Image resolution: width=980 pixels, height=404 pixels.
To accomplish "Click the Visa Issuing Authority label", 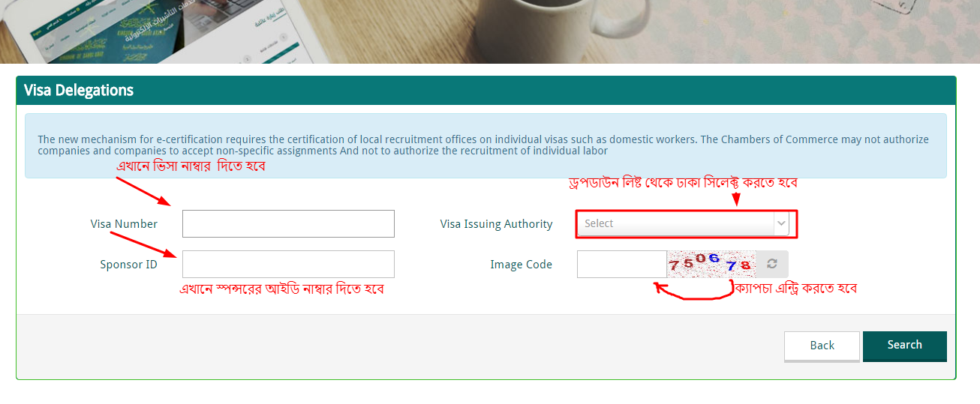I will coord(496,224).
